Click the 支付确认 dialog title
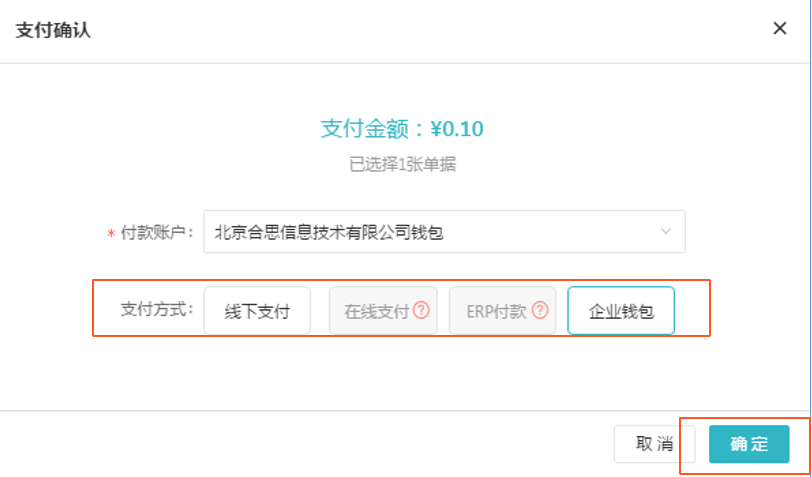Image resolution: width=812 pixels, height=477 pixels. [x=53, y=30]
